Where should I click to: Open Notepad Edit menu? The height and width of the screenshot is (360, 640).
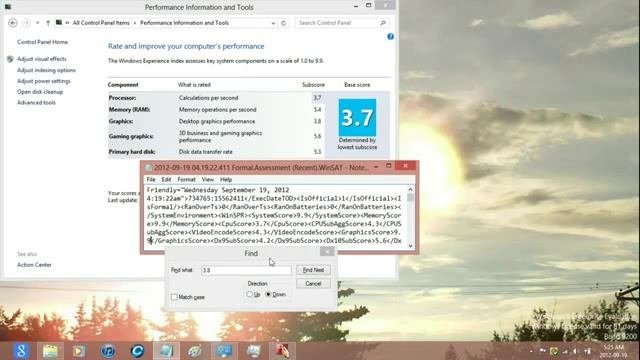(x=166, y=180)
